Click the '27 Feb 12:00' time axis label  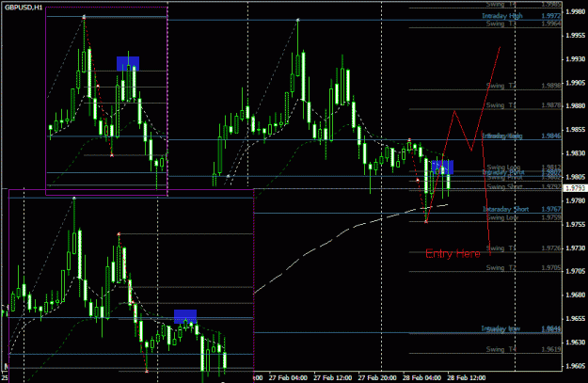click(333, 377)
